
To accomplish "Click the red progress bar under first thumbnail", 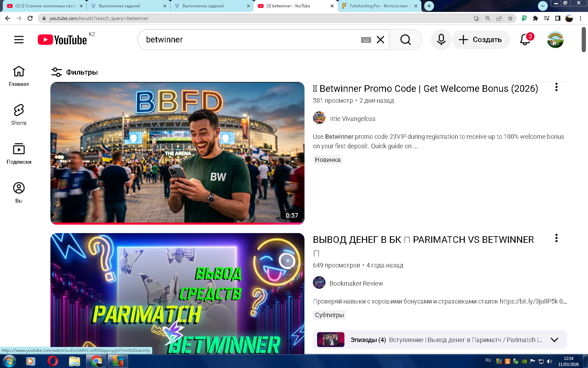I will point(177,223).
